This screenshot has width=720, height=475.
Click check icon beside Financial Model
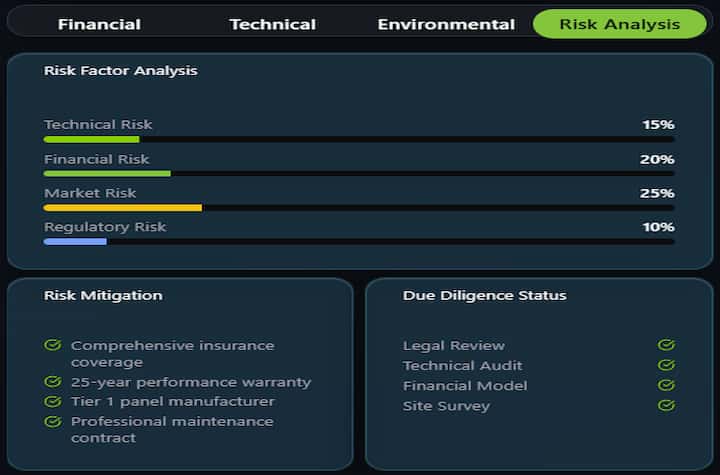[x=666, y=385]
